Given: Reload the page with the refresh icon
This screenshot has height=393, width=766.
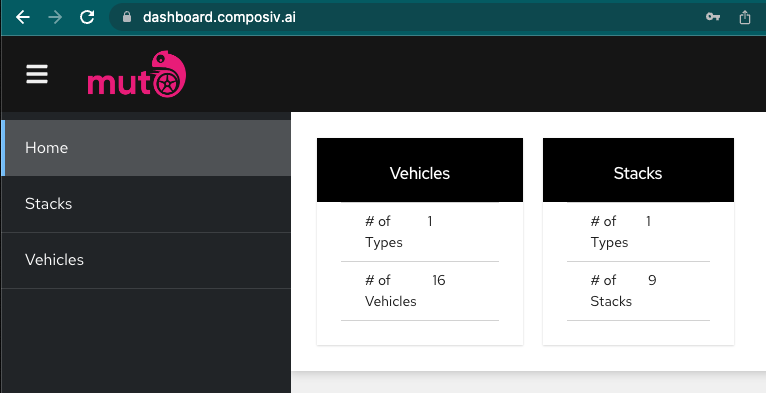Looking at the screenshot, I should point(87,17).
